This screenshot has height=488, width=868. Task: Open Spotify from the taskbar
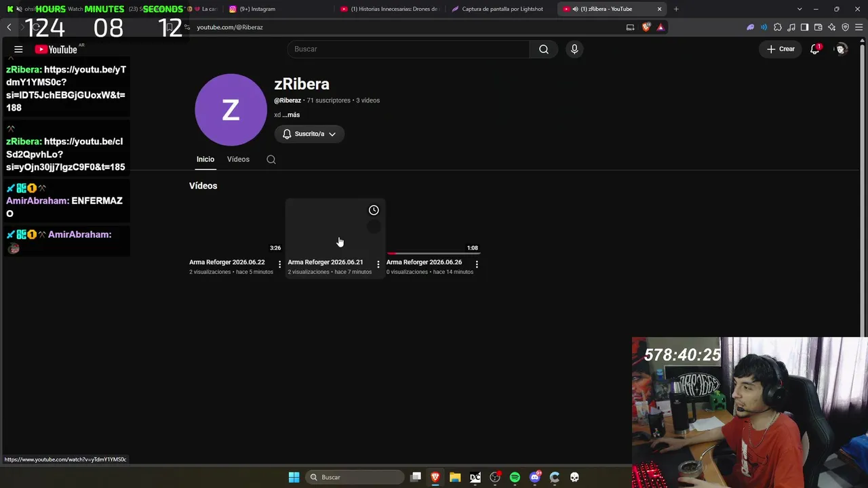tap(515, 477)
